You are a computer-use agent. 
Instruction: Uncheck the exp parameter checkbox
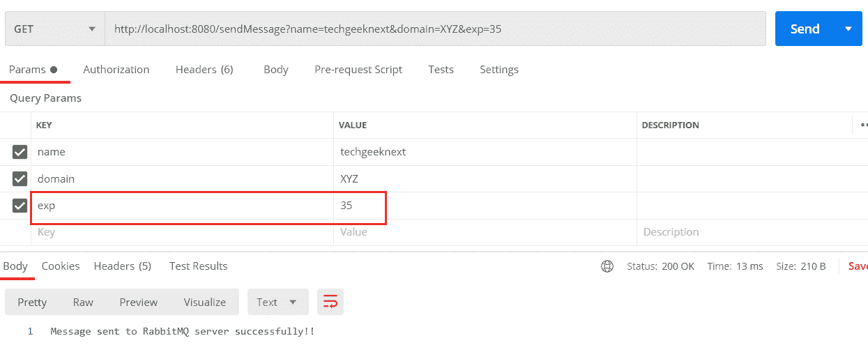pyautogui.click(x=20, y=206)
